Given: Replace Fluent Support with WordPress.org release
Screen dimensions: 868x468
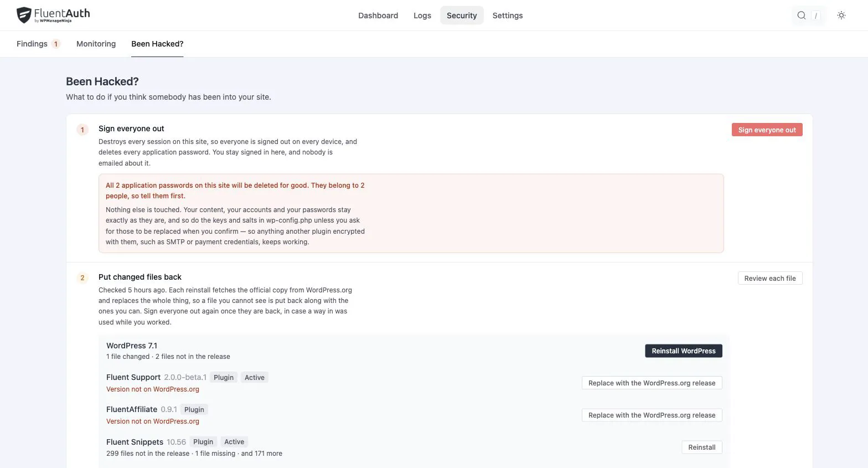Looking at the screenshot, I should [x=652, y=383].
